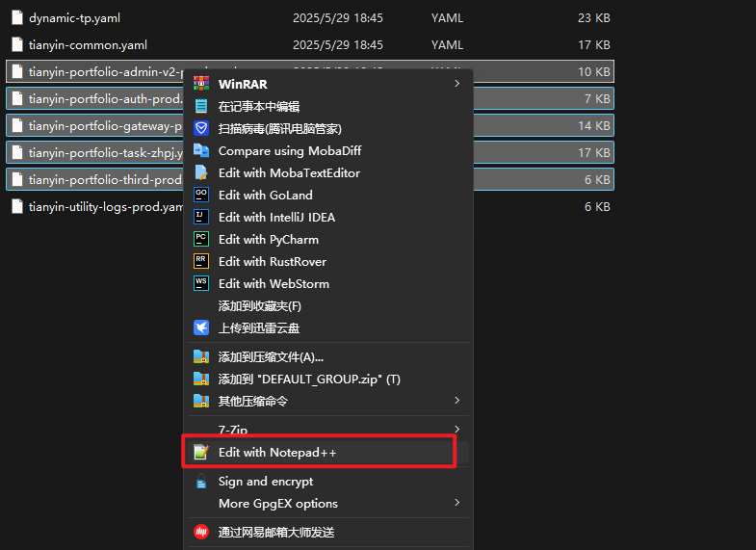Viewport: 756px width, 550px height.
Task: Click the IntelliJ IDEA icon
Action: pyautogui.click(x=201, y=217)
